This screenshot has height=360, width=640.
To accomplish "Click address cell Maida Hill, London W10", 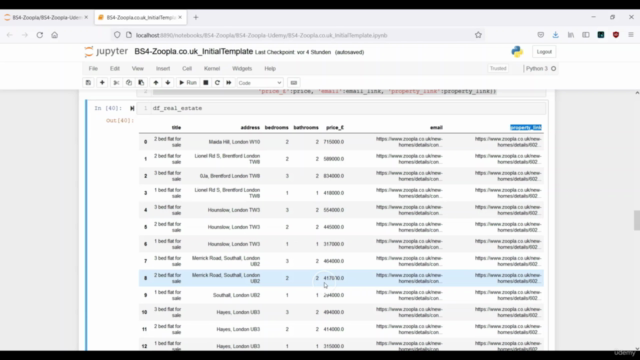I will [x=234, y=142].
